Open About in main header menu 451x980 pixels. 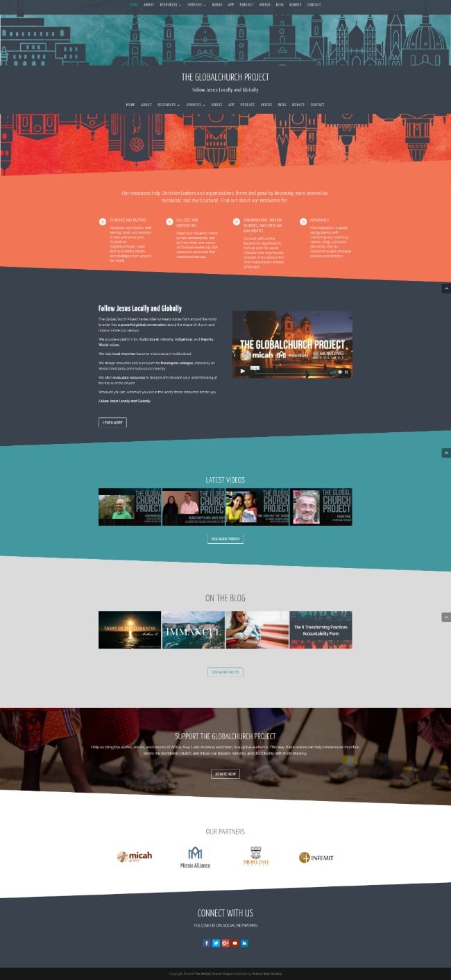point(146,105)
